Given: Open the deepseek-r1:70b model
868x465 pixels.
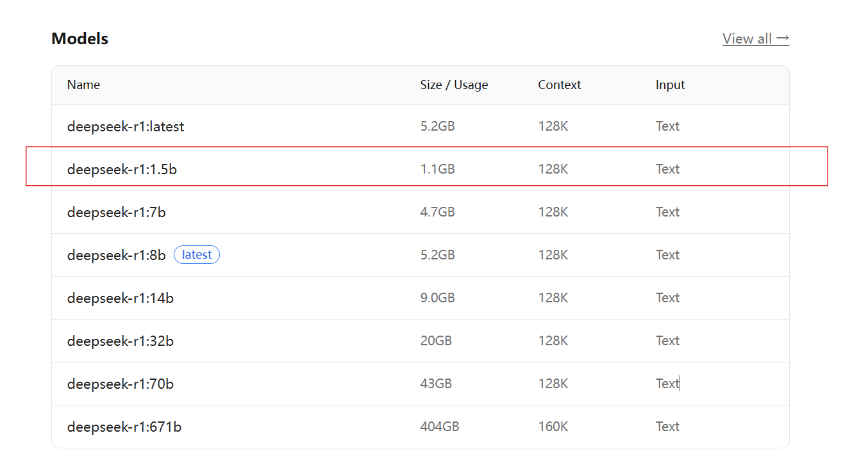Looking at the screenshot, I should click(x=121, y=384).
